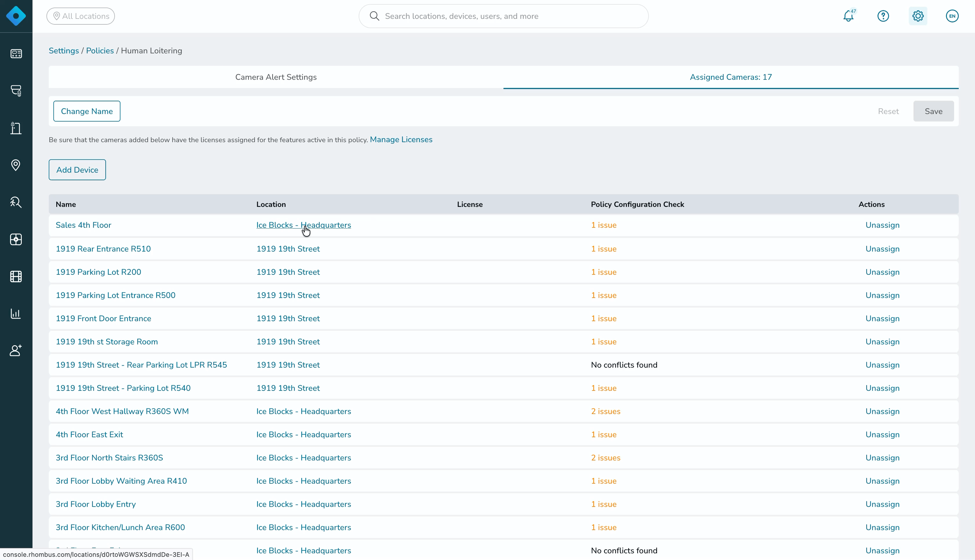The height and width of the screenshot is (560, 975).
Task: Open 1919 19th st Storage Room camera
Action: 106,342
